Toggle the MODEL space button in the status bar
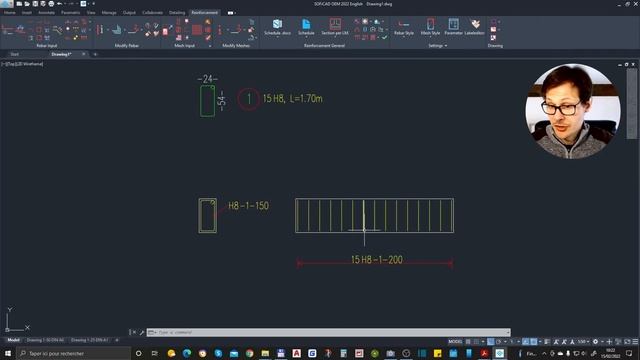This screenshot has height=360, width=640. [455, 342]
